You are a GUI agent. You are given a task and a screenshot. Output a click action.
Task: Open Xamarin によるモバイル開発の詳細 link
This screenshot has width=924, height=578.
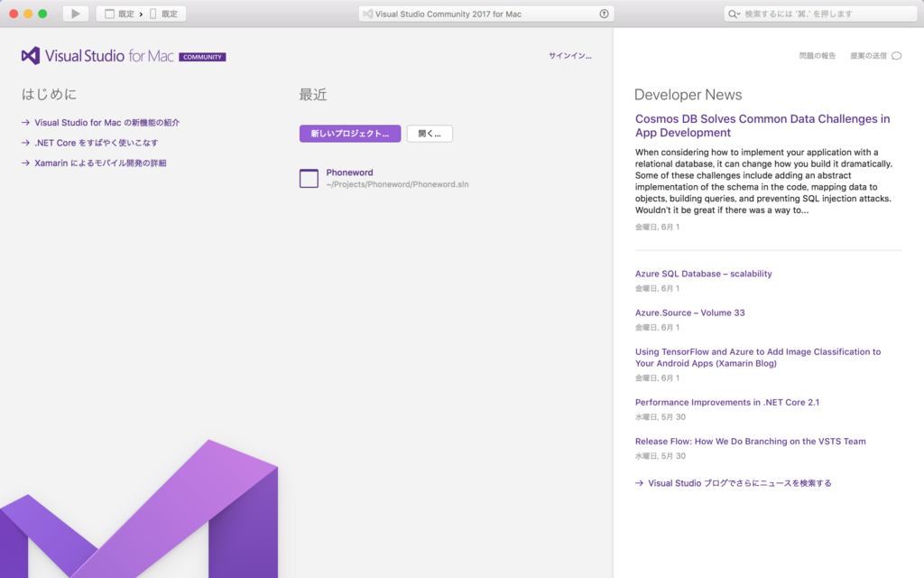(x=100, y=163)
